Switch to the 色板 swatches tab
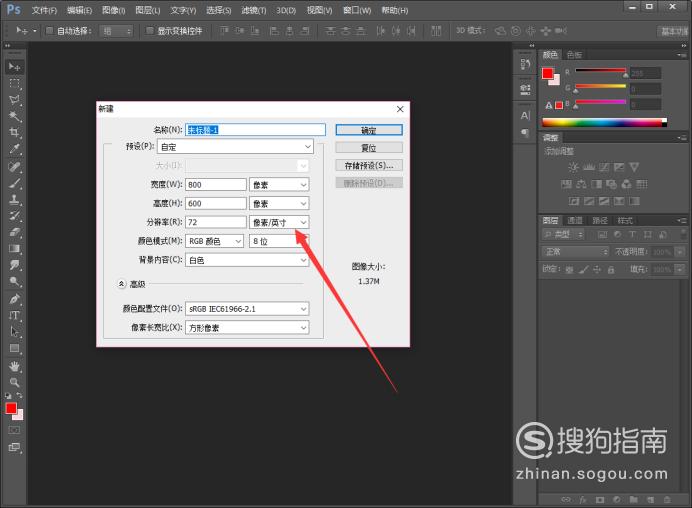Viewport: 692px width, 508px height. click(x=574, y=55)
